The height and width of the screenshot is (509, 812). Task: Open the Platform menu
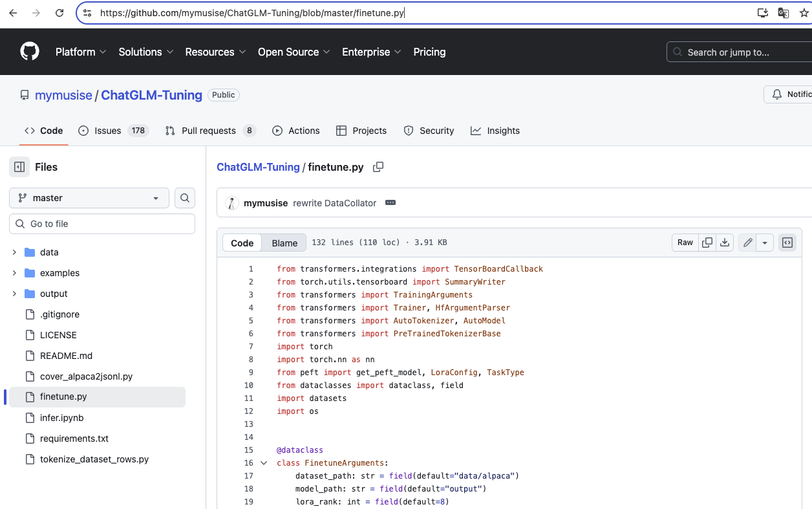pyautogui.click(x=81, y=52)
